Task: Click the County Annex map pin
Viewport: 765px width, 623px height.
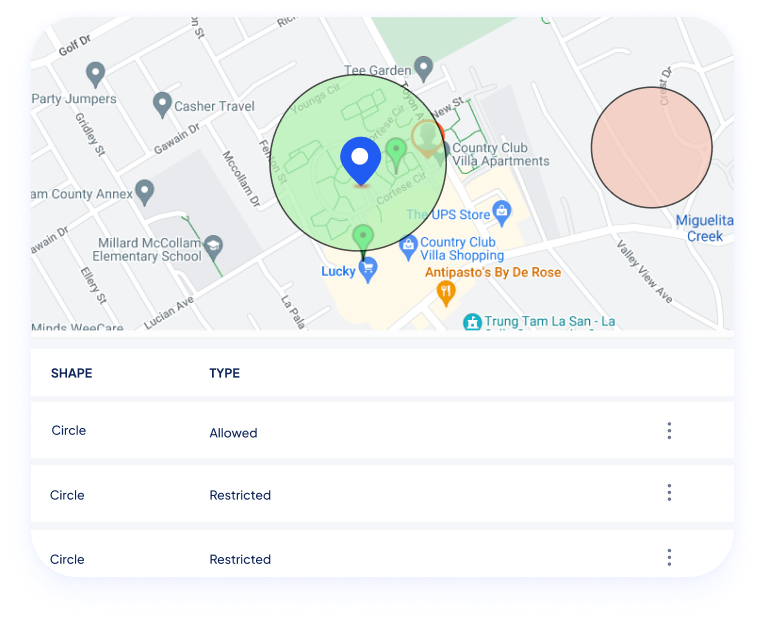Action: click(x=145, y=191)
